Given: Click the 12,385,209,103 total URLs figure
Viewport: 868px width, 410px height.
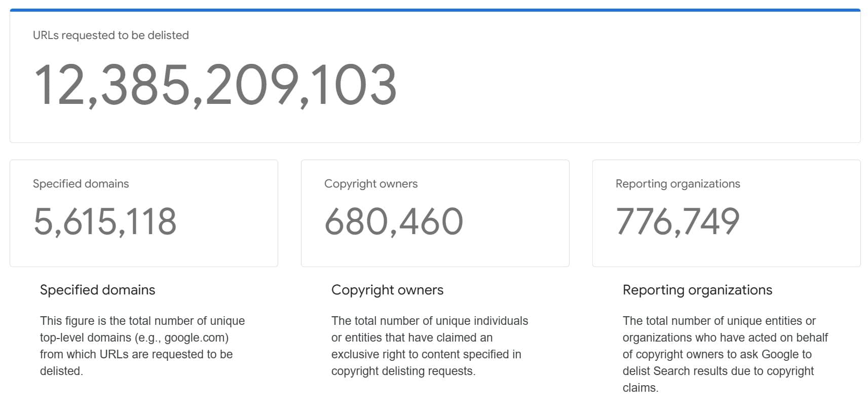Looking at the screenshot, I should pyautogui.click(x=215, y=85).
